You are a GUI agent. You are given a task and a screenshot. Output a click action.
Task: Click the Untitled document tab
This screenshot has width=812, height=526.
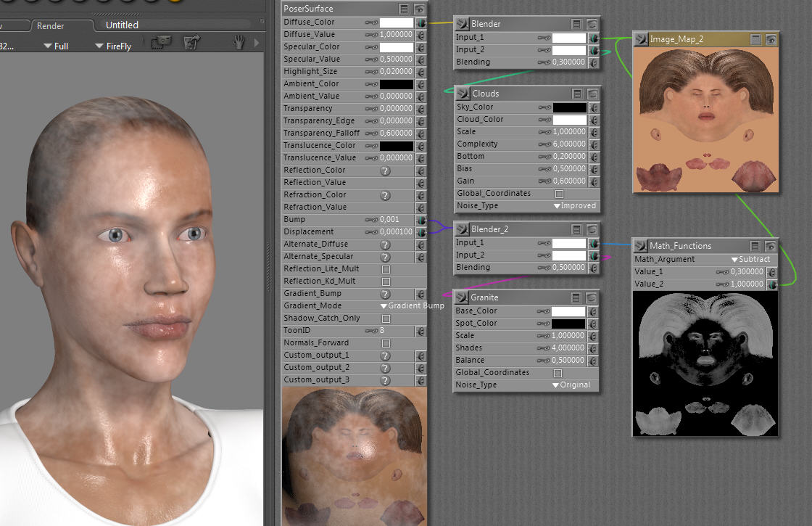click(x=122, y=25)
